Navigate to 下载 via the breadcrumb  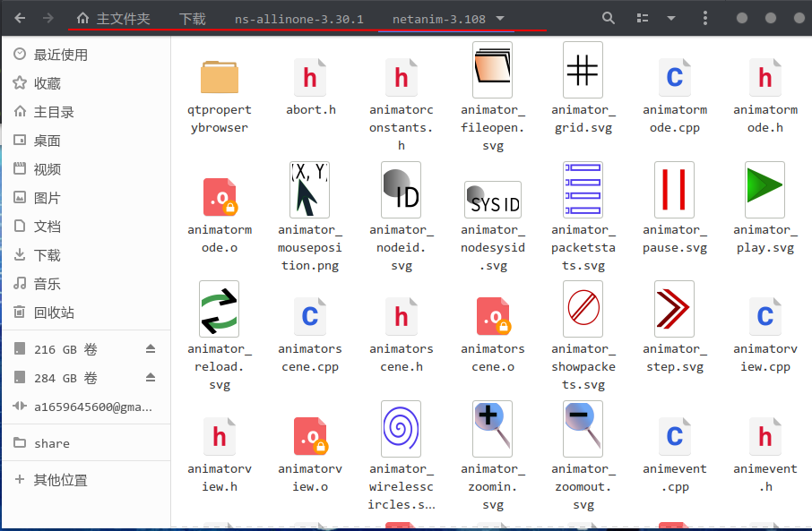pos(192,16)
